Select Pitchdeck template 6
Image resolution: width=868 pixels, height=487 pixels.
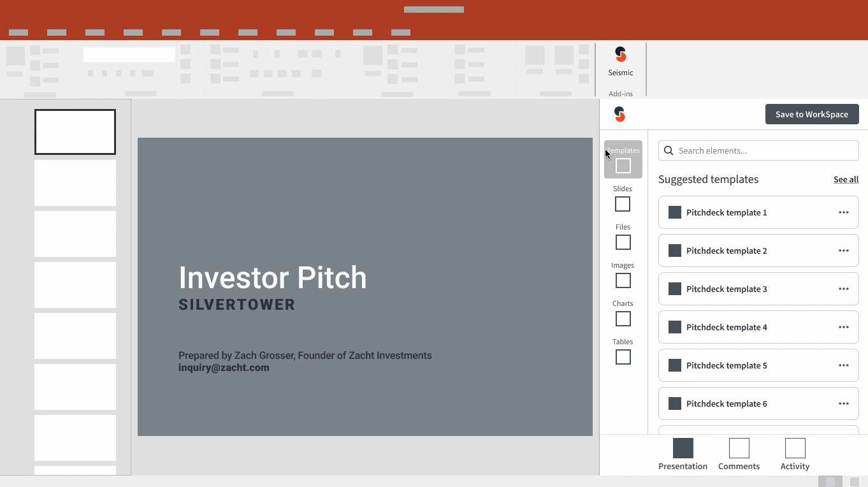[758, 403]
